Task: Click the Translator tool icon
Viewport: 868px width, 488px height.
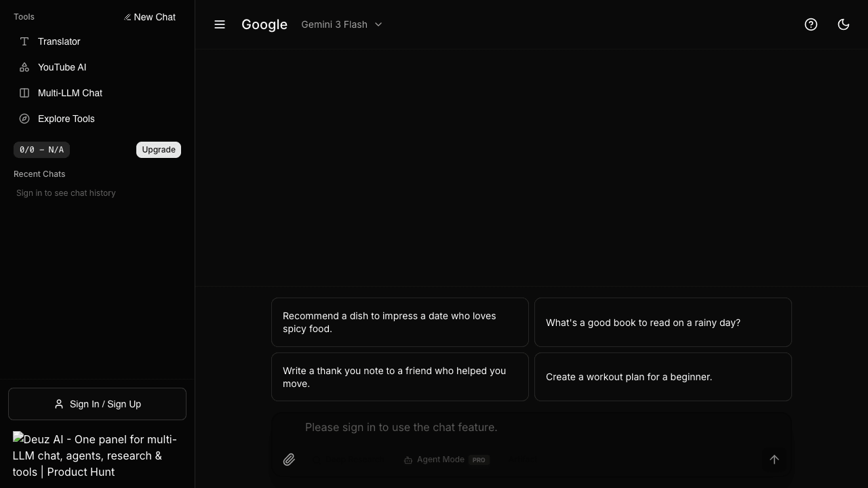Action: 24,41
